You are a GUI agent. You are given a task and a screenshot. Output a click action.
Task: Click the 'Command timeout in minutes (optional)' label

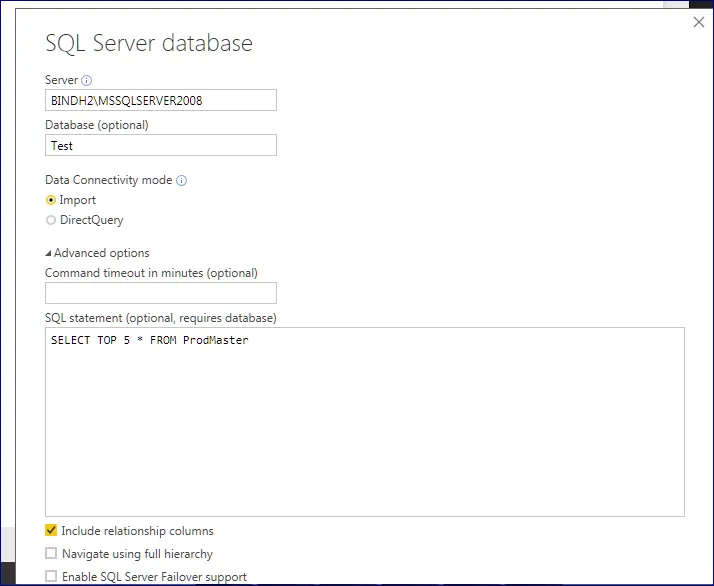(x=151, y=273)
